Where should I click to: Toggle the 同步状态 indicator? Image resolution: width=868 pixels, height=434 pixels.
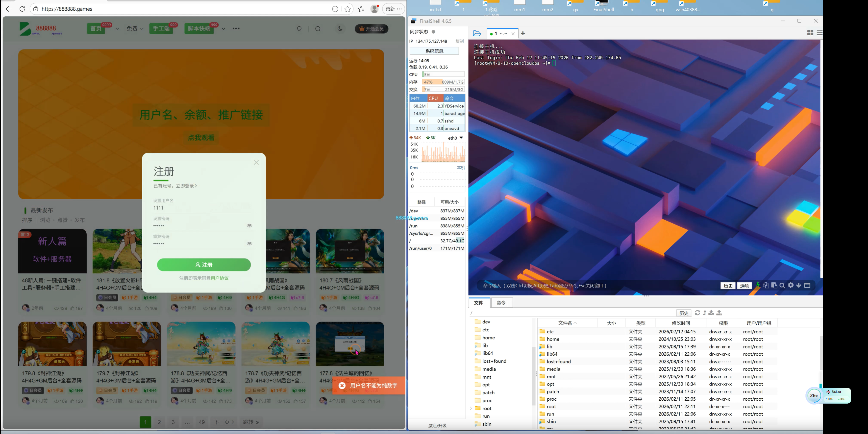434,32
